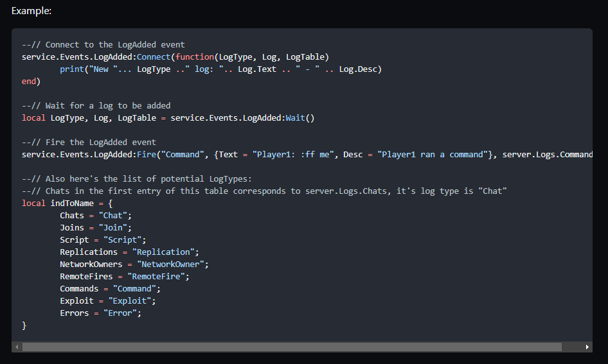Click the "Example:" heading text
Screen dimensions: 608x364
pyautogui.click(x=31, y=11)
